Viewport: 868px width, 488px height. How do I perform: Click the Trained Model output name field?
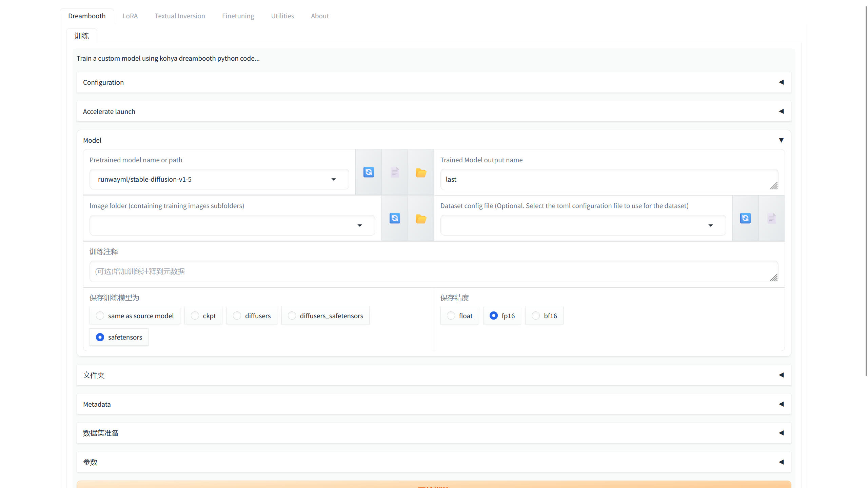click(609, 179)
